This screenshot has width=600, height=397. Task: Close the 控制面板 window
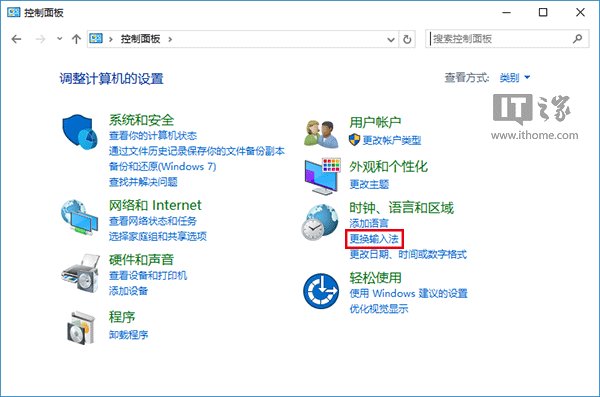pos(580,12)
